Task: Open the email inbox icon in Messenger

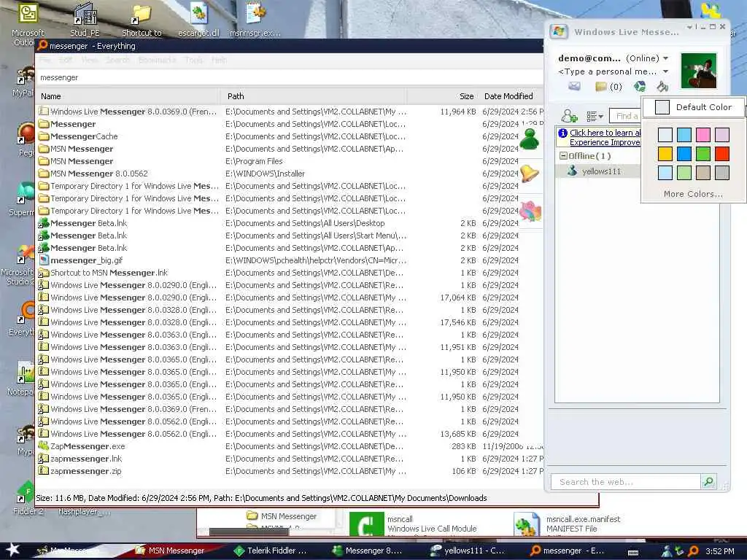Action: point(574,86)
